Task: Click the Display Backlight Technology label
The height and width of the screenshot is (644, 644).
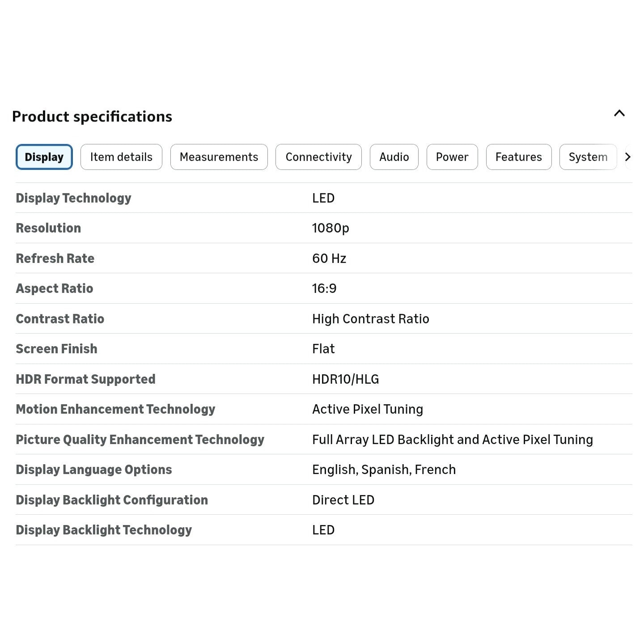Action: [104, 530]
